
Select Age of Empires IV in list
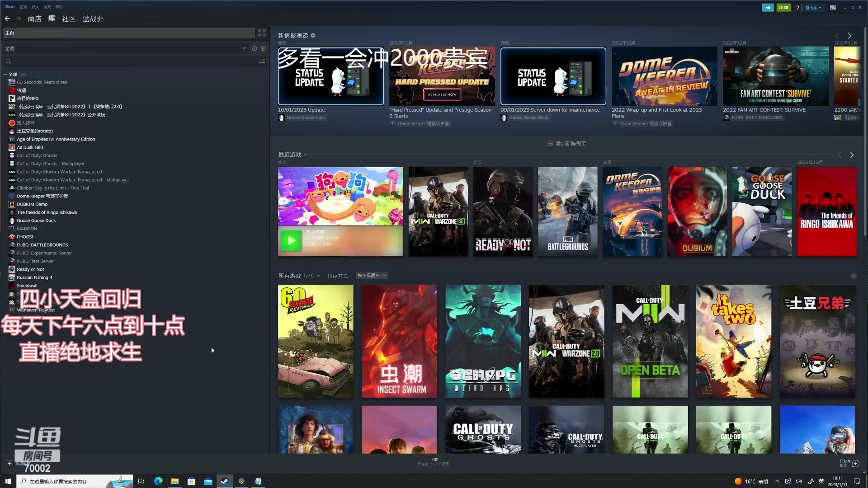point(56,139)
